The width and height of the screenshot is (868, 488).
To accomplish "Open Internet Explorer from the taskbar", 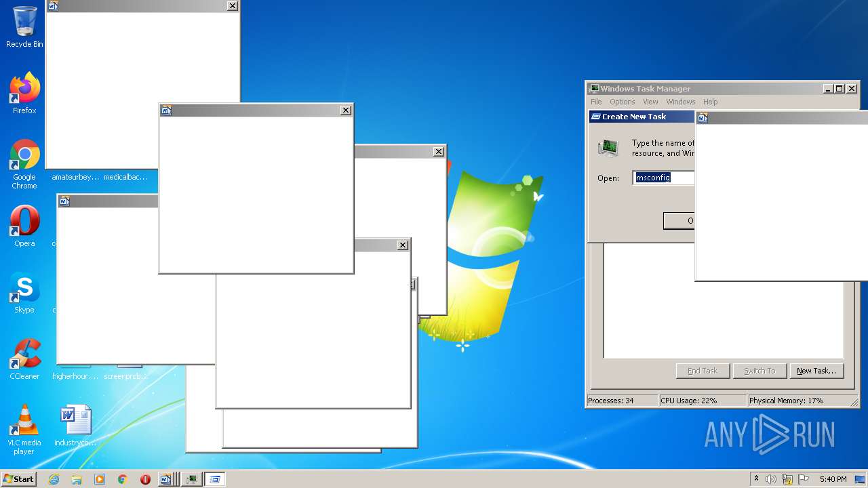I will click(54, 479).
